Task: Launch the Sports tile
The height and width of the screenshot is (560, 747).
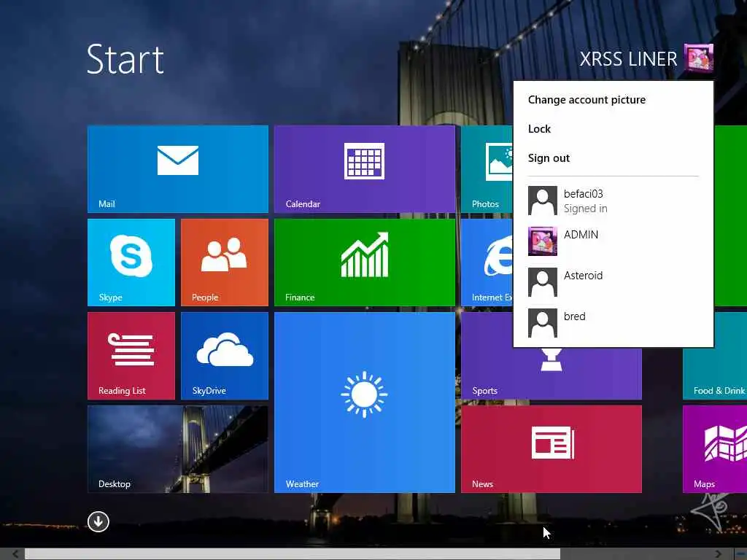Action: [551, 374]
